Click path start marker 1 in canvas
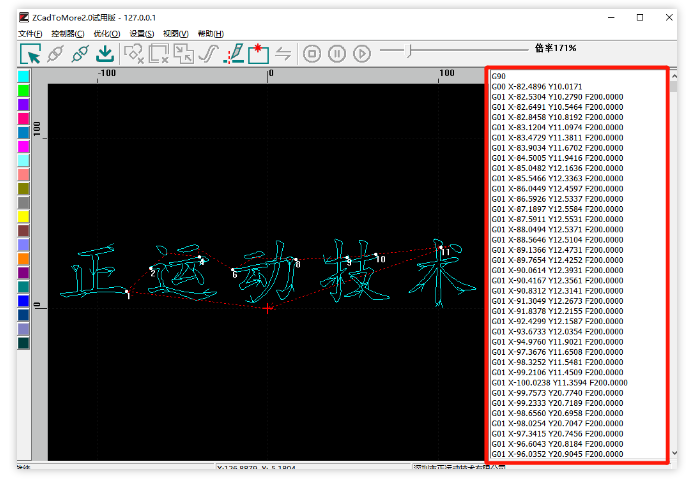 pos(128,293)
